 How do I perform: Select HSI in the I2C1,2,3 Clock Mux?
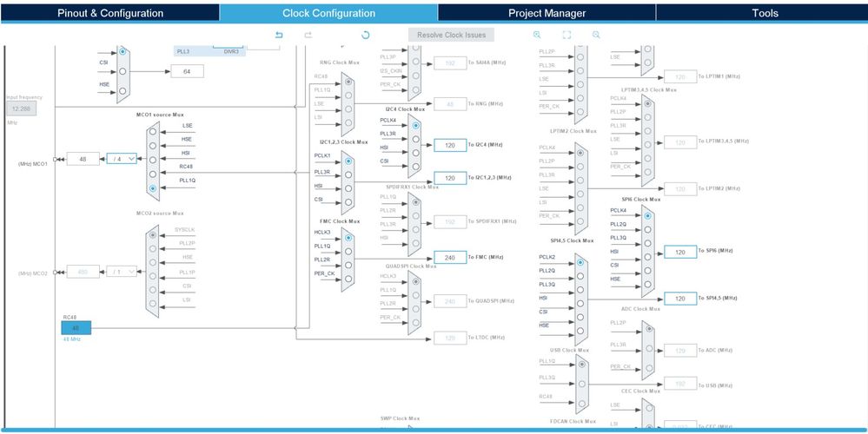tap(348, 188)
